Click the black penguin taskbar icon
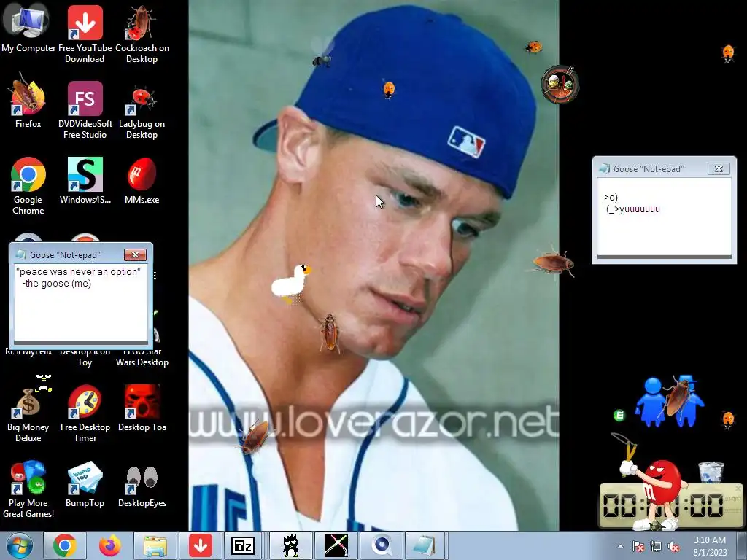The width and height of the screenshot is (747, 560). (x=290, y=545)
